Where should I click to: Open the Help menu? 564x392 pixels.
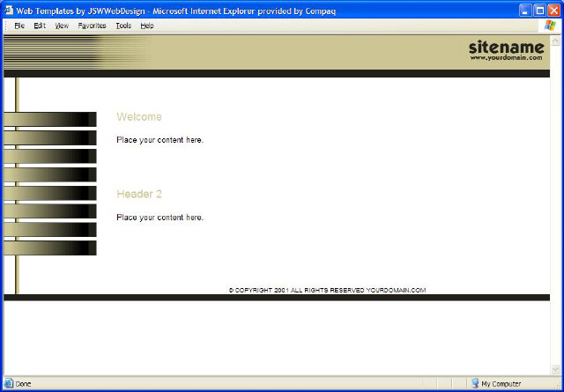pos(147,26)
